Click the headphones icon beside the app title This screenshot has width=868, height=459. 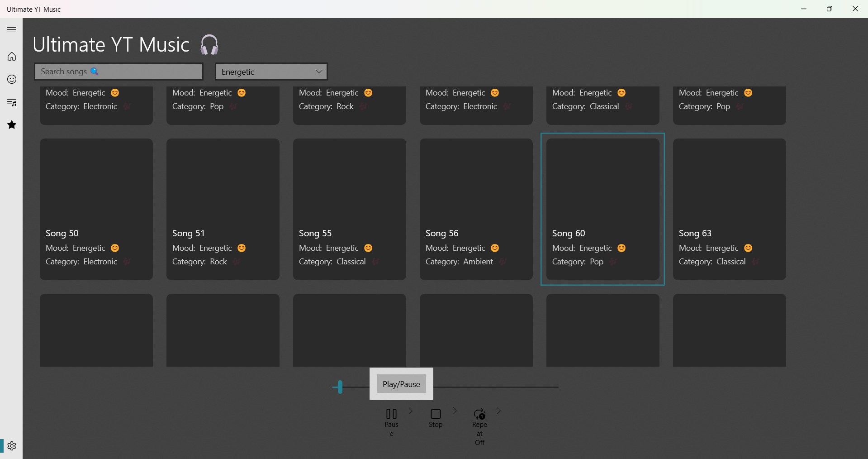tap(209, 44)
